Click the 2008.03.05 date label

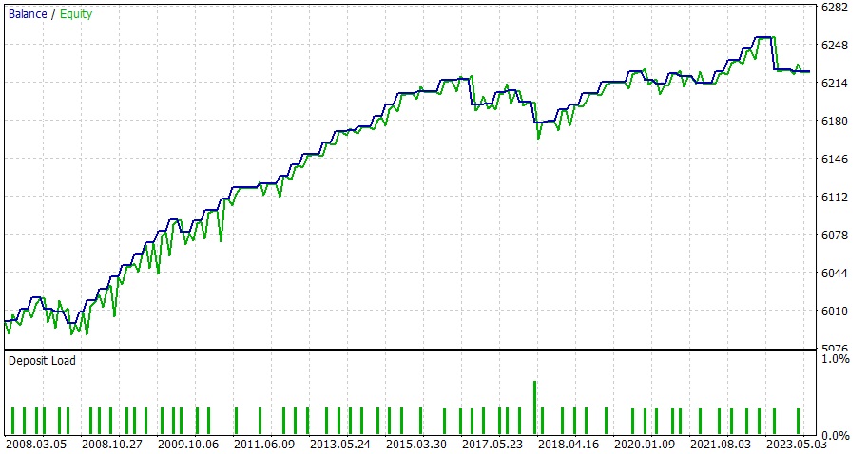pos(36,445)
